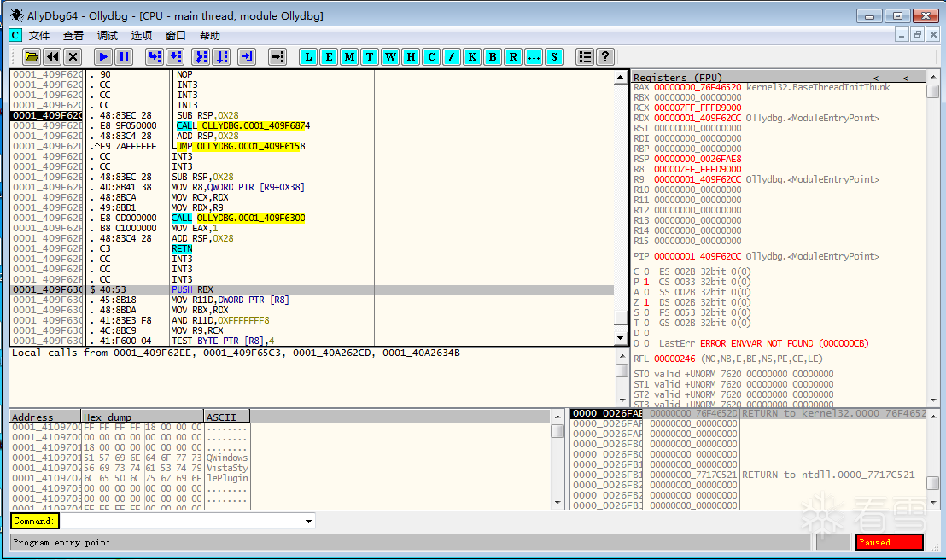Show Threads window via T icon
Viewport: 946px width, 560px height.
click(x=370, y=57)
